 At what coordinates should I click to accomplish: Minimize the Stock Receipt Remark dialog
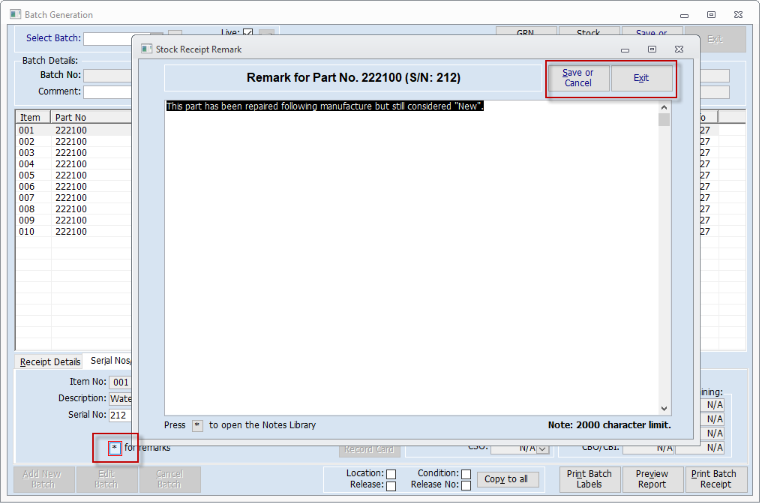(x=625, y=50)
